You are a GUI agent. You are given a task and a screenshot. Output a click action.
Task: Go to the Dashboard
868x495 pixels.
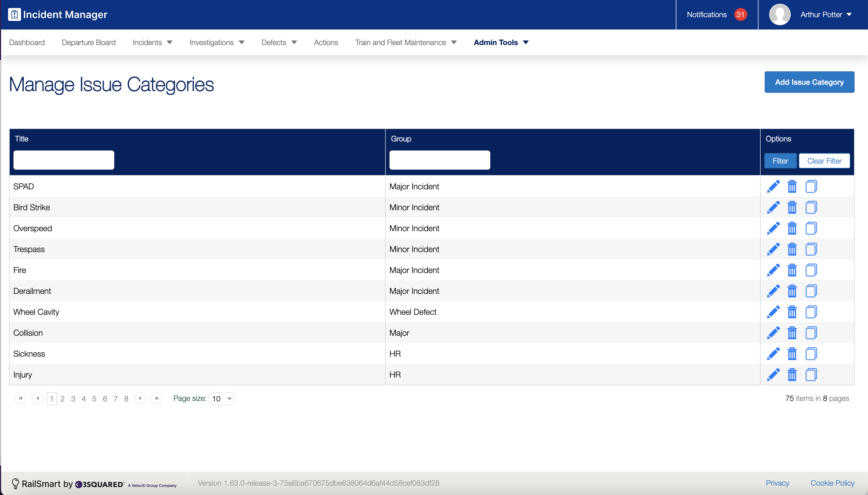(27, 42)
